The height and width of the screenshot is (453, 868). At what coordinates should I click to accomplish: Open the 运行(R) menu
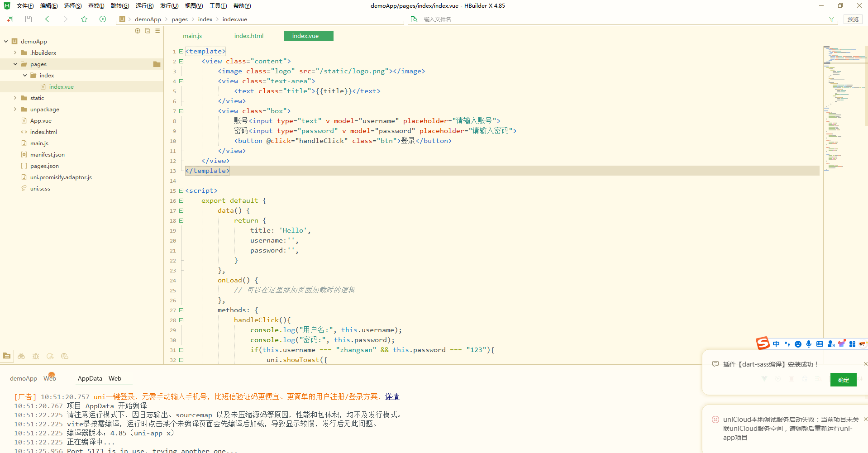144,6
